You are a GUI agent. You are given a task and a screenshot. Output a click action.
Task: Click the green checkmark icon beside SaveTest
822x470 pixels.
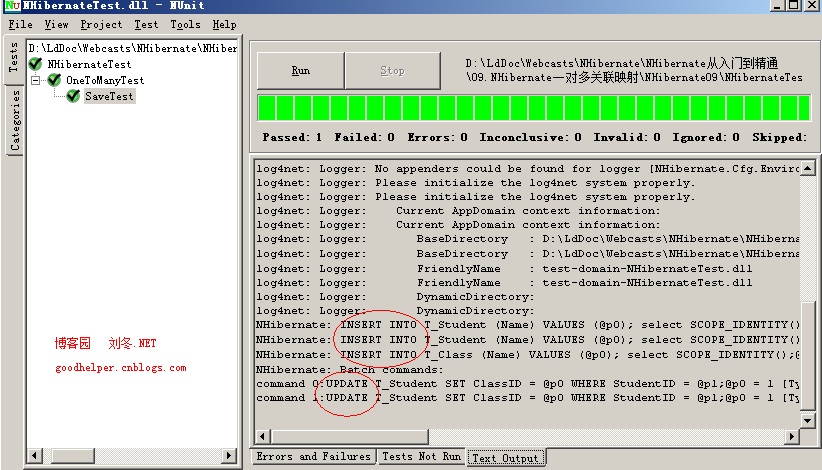click(x=73, y=96)
